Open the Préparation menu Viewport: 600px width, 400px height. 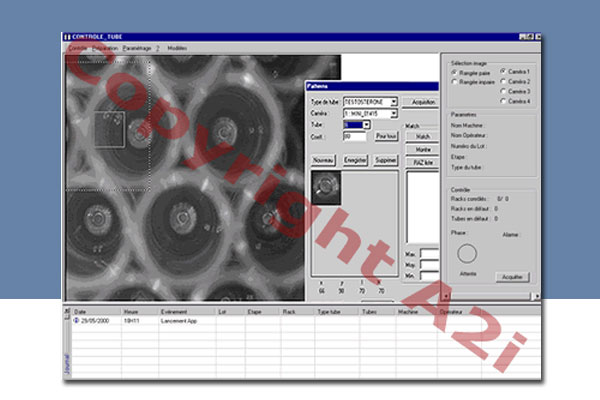coord(105,48)
